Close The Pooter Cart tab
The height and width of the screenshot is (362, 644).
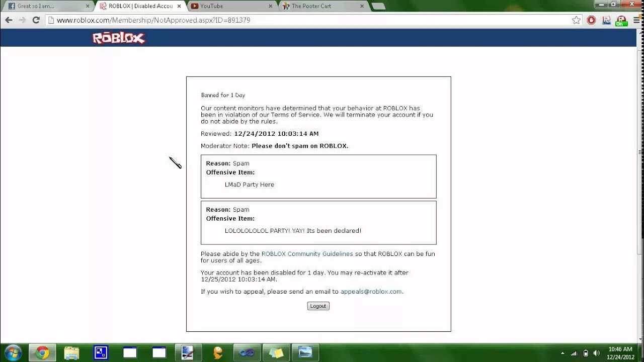pos(362,6)
